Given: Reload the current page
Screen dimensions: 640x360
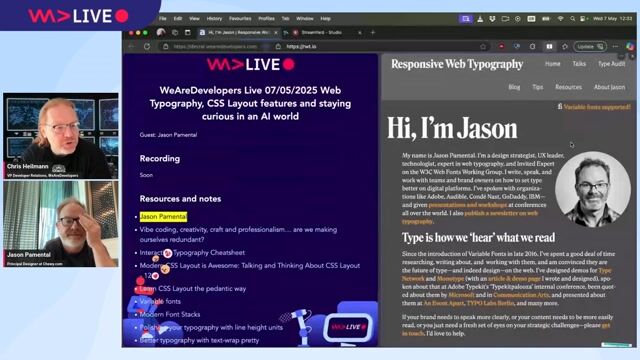Looking at the screenshot, I should pos(147,47).
